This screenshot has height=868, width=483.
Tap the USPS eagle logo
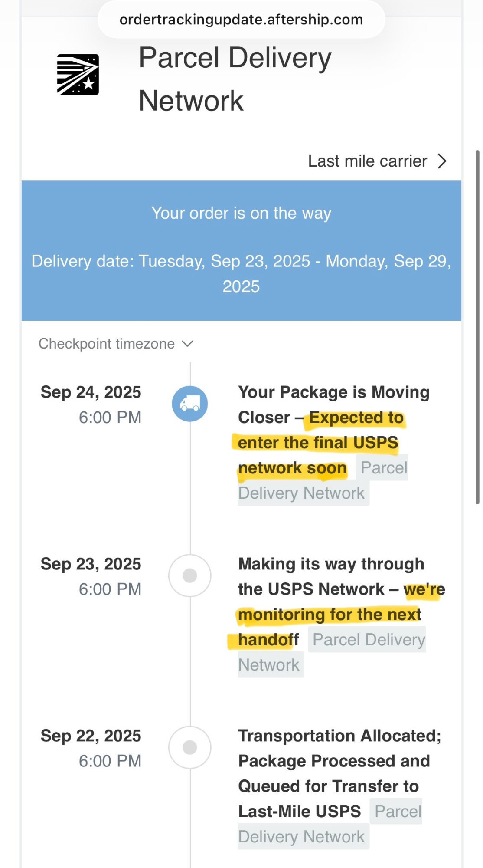78,75
